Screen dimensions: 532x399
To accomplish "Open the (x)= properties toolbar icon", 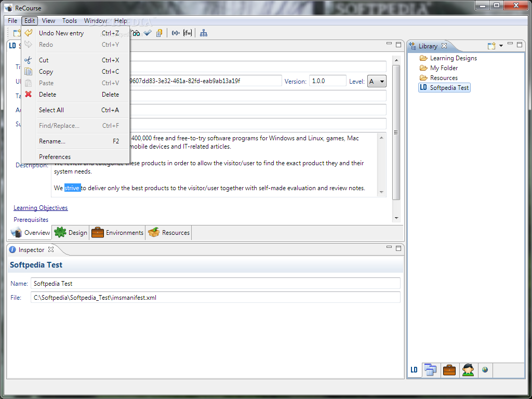I will click(x=176, y=33).
